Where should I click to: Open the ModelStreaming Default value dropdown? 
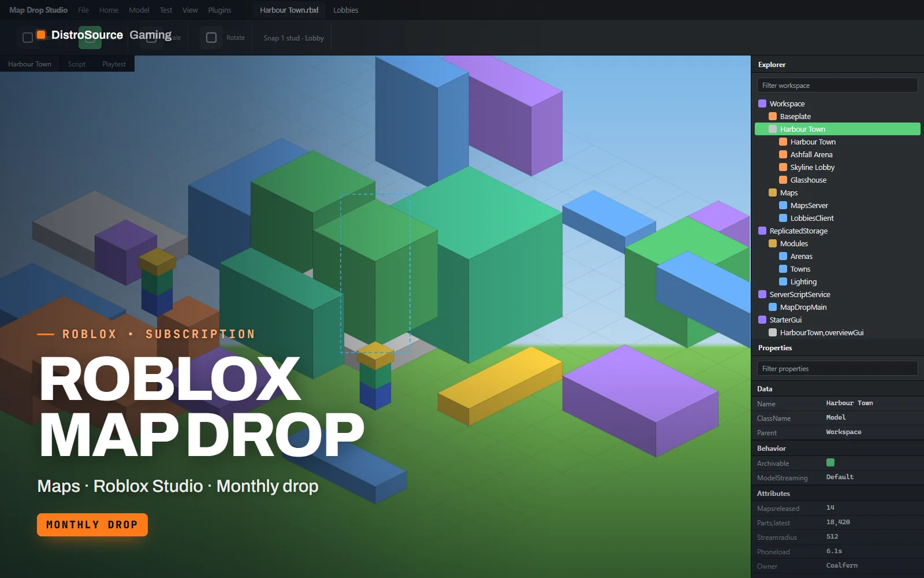(x=840, y=477)
